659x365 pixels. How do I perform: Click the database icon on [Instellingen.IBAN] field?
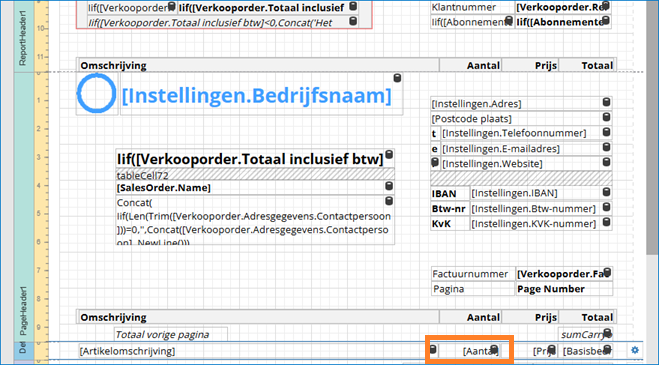[606, 192]
